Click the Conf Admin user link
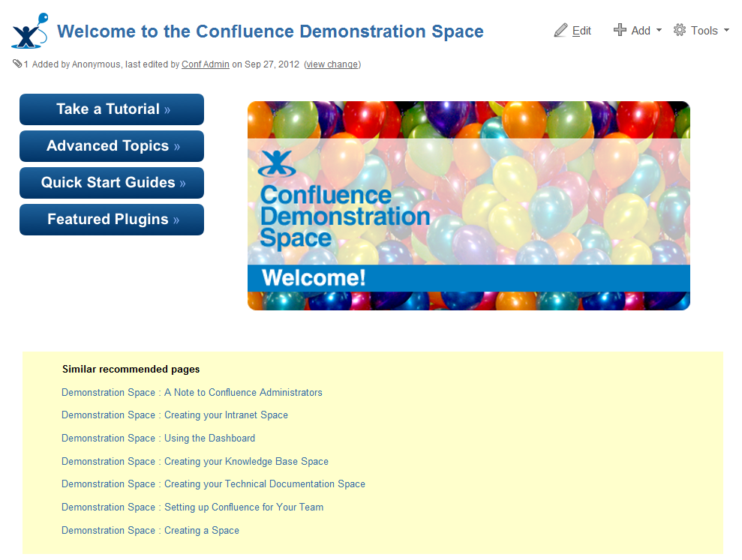 [x=206, y=64]
